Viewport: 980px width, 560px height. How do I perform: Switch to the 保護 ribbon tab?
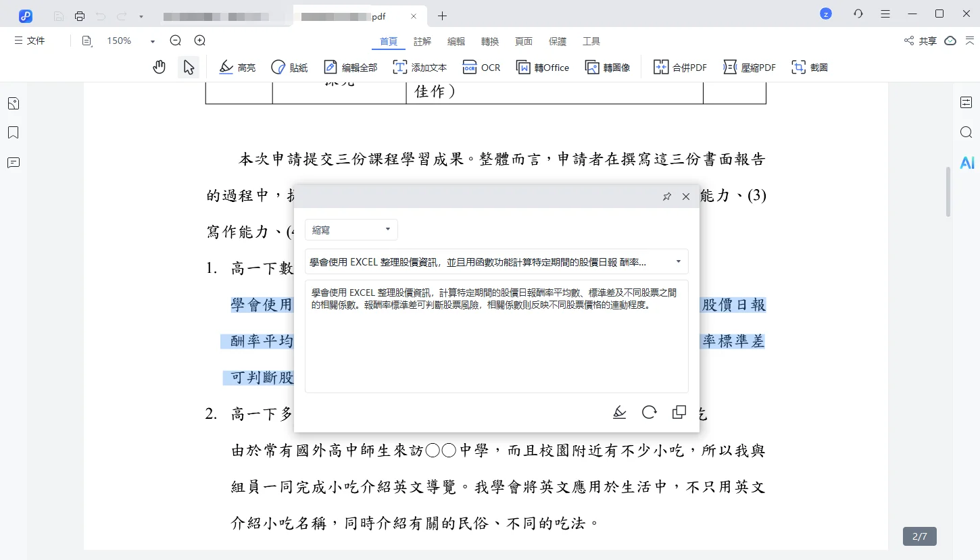558,41
